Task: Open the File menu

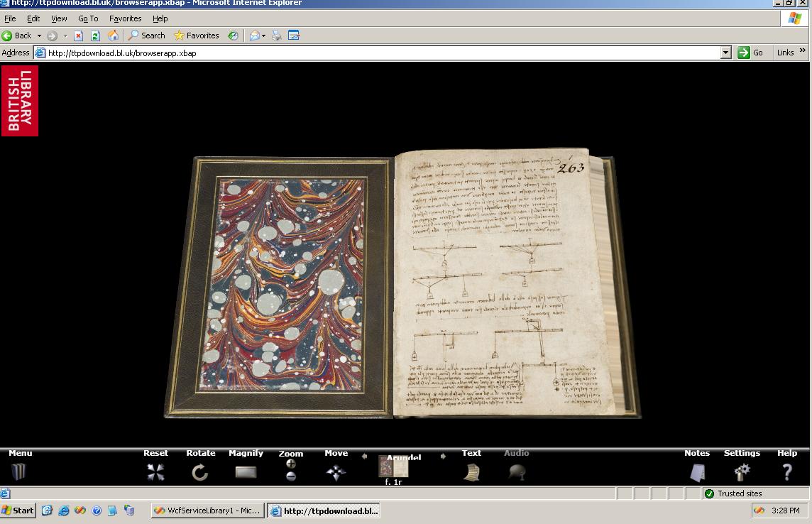Action: click(10, 18)
